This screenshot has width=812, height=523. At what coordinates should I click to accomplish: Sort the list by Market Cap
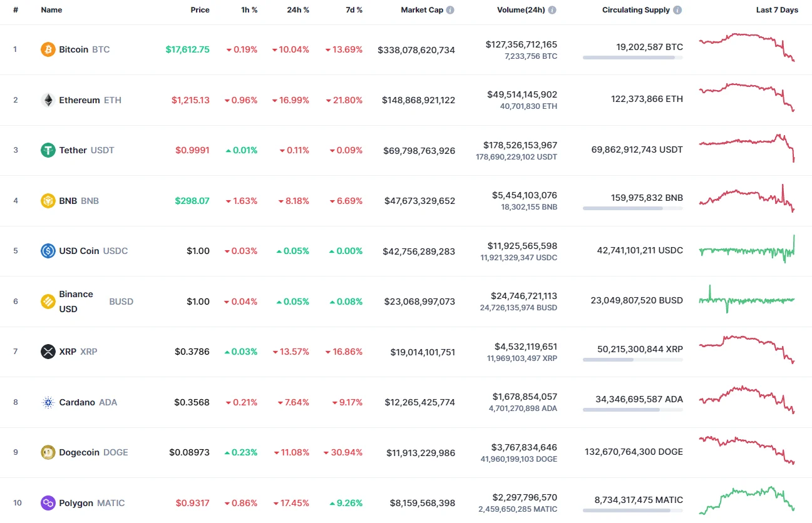[421, 9]
